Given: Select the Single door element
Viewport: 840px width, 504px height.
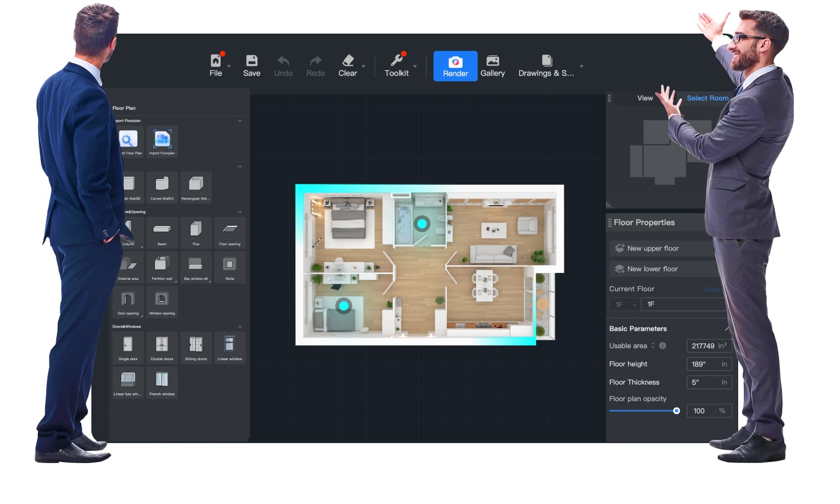Looking at the screenshot, I should (x=128, y=348).
